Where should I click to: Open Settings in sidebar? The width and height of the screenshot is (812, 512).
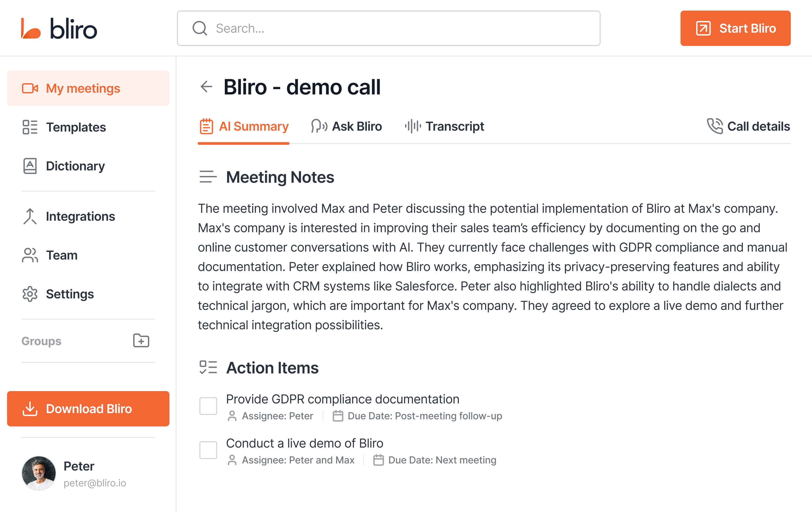coord(88,294)
